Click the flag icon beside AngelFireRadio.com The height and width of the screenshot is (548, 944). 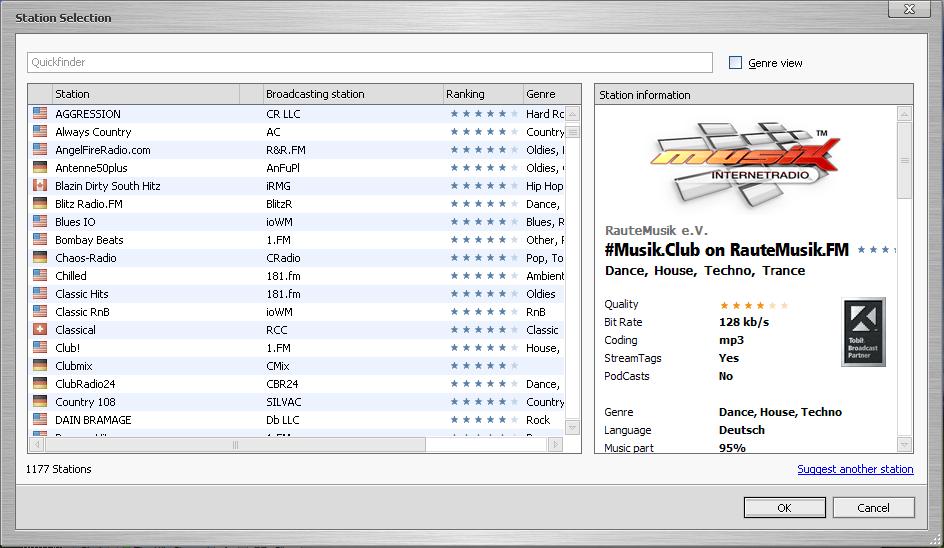[40, 149]
